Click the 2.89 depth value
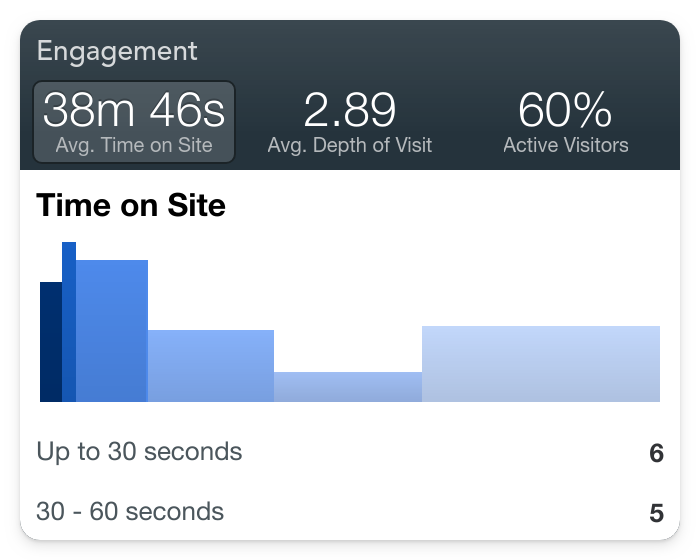 tap(350, 109)
